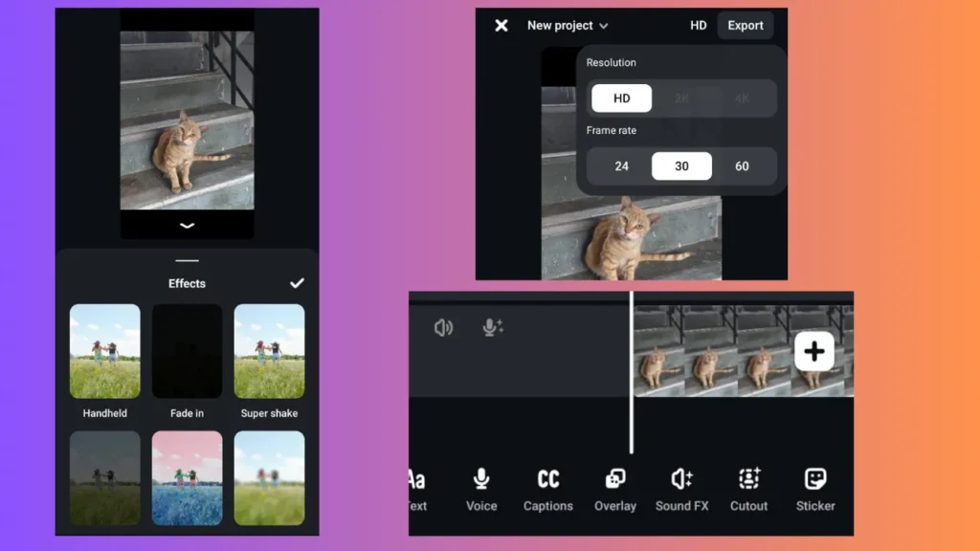This screenshot has height=551, width=980.
Task: Open the Voice recording tool
Action: pyautogui.click(x=481, y=488)
